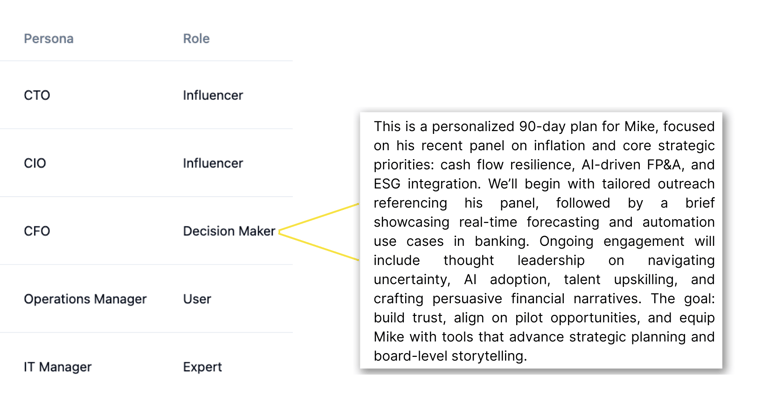This screenshot has width=768, height=404.
Task: Click 'board-level storytelling' text in callout
Action: click(449, 356)
